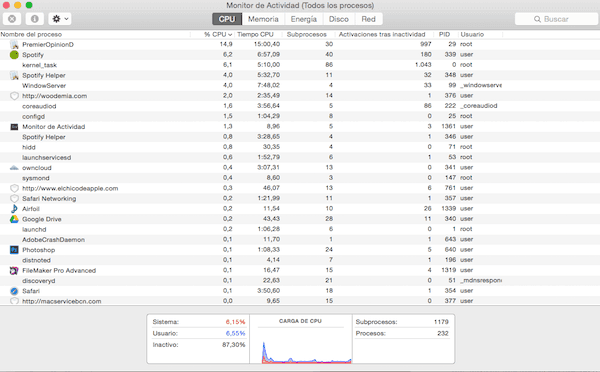
Task: Click the Procesos 232 total
Action: pos(443,333)
